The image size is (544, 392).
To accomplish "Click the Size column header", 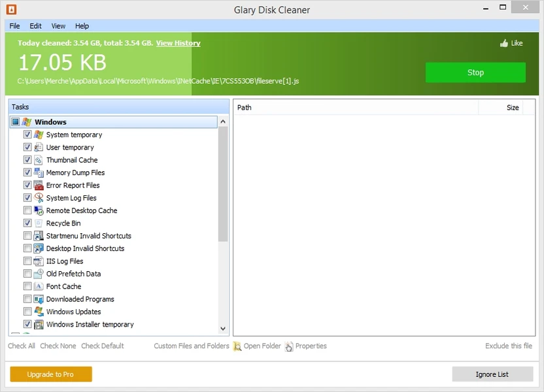I will (x=501, y=107).
